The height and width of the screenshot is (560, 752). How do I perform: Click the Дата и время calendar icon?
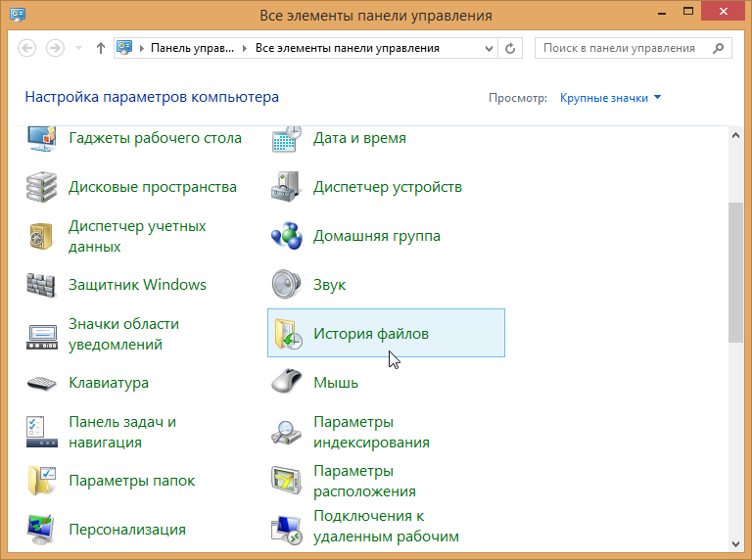(x=287, y=139)
